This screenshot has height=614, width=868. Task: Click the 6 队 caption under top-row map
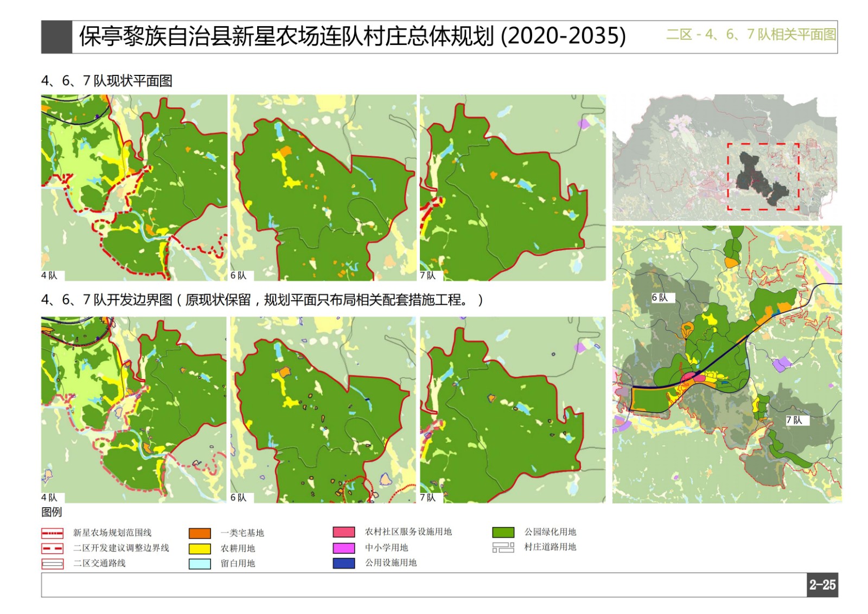pyautogui.click(x=239, y=276)
